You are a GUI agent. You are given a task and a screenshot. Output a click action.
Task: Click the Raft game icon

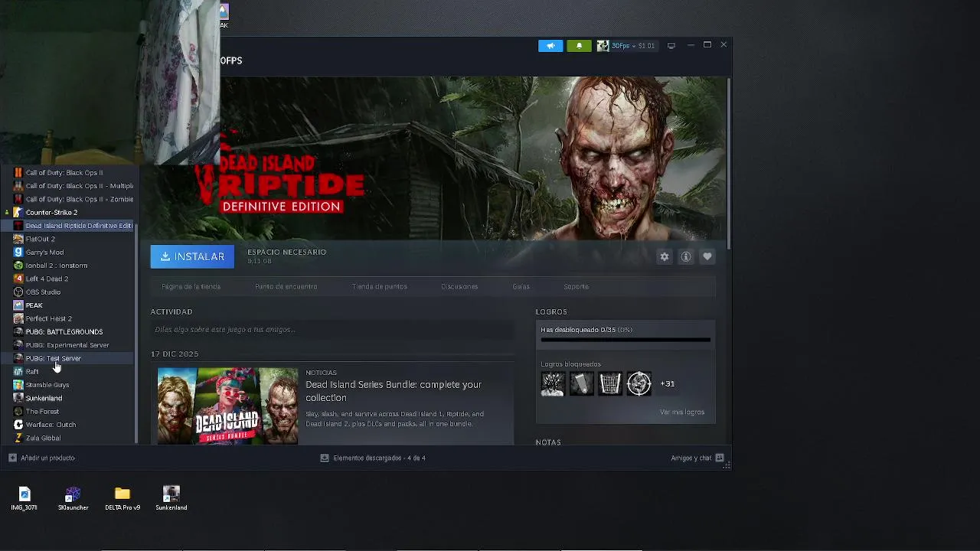tap(18, 372)
